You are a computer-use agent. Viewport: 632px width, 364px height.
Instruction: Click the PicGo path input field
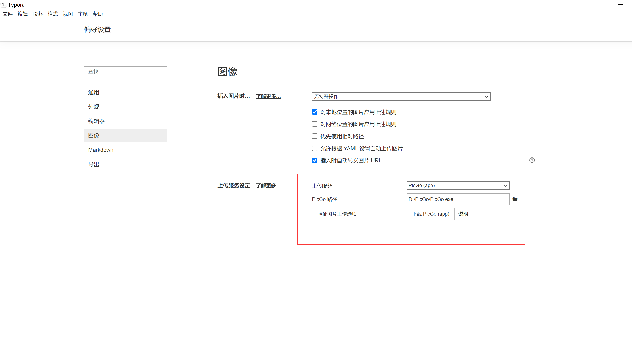(458, 199)
